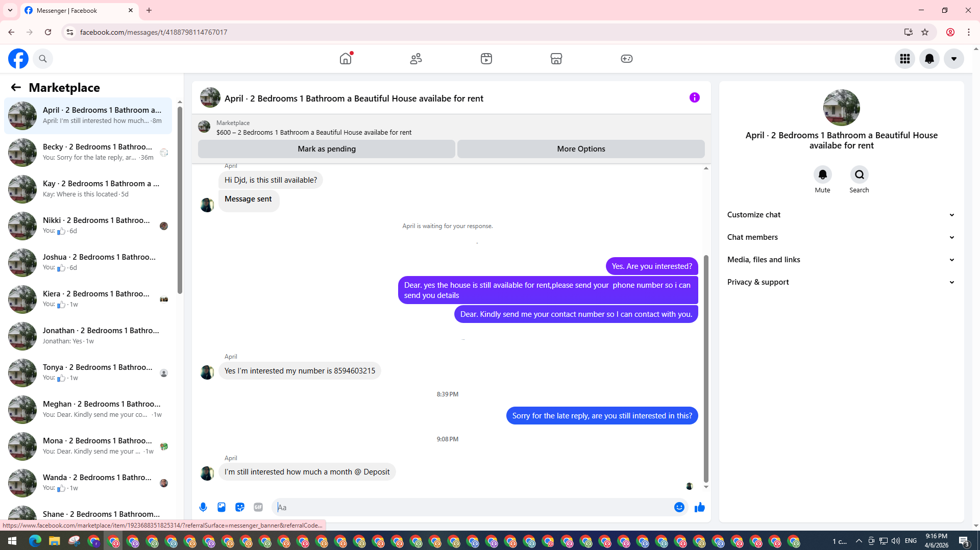Image resolution: width=980 pixels, height=550 pixels.
Task: Open Joshua's conversation
Action: pyautogui.click(x=88, y=262)
